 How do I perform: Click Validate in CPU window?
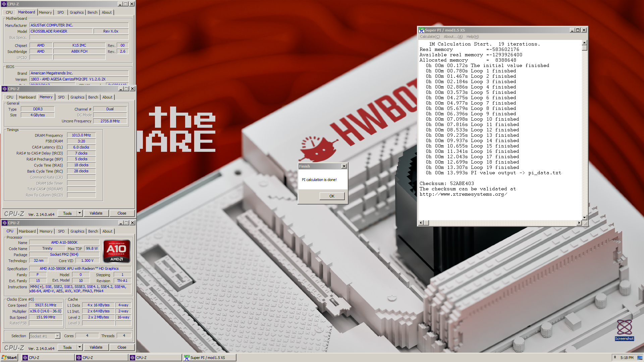pos(96,347)
